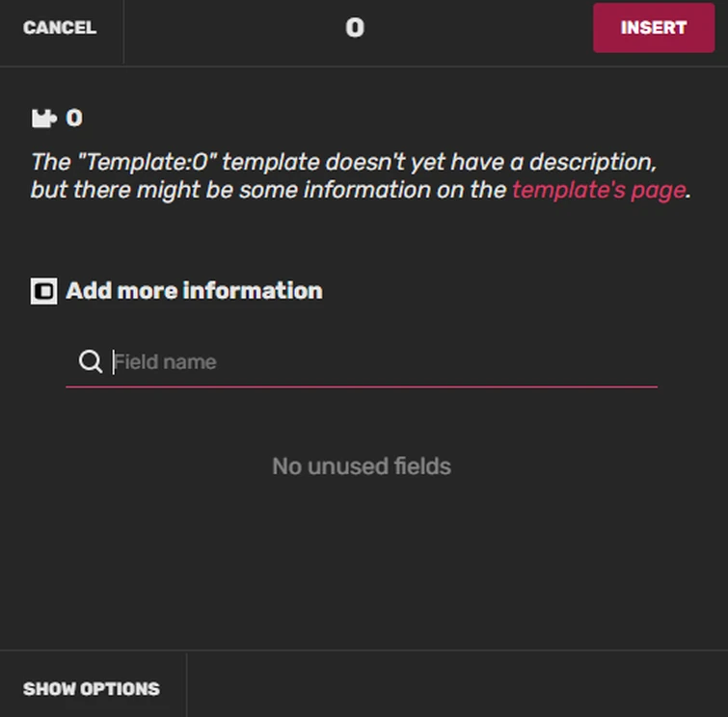This screenshot has width=728, height=717.
Task: Expand SHOW OPTIONS in the footer
Action: pos(92,689)
